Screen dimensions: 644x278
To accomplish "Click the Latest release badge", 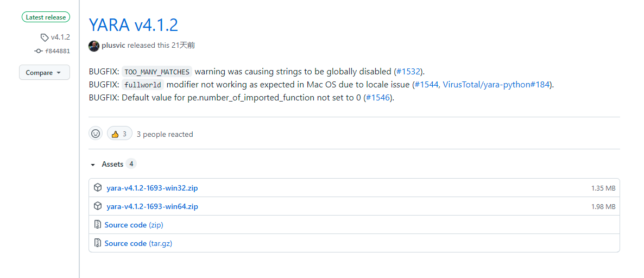I will pos(46,17).
